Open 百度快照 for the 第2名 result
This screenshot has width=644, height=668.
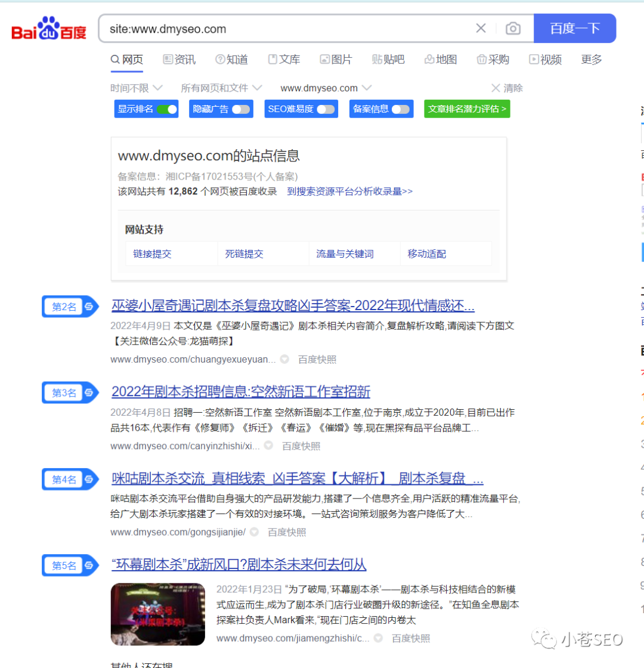(x=317, y=360)
